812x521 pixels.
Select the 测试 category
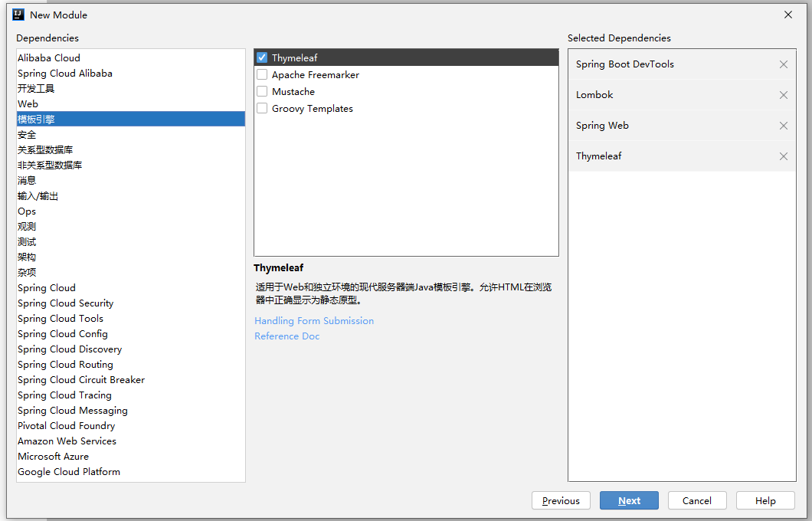pyautogui.click(x=131, y=242)
